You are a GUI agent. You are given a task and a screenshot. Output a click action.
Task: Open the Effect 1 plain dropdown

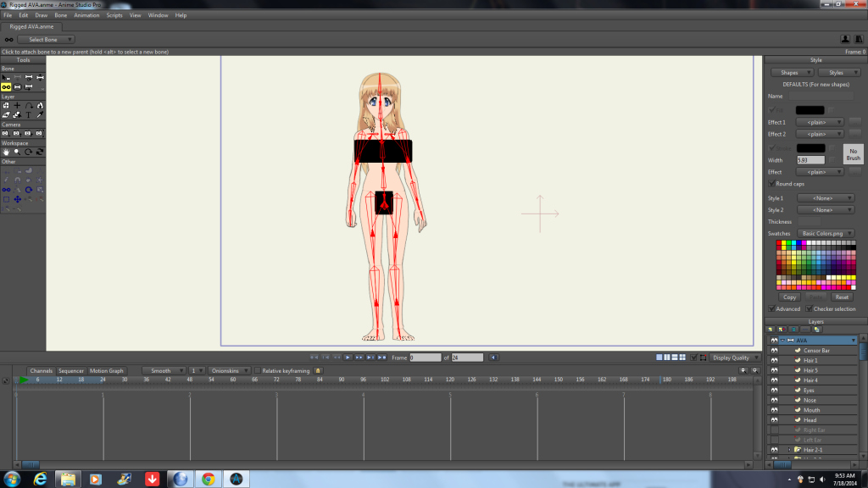coord(820,122)
